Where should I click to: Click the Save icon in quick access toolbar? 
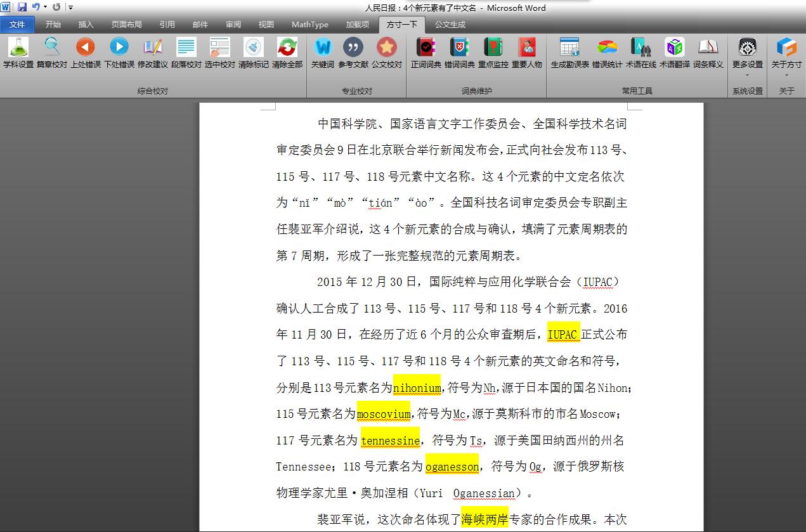tap(22, 7)
